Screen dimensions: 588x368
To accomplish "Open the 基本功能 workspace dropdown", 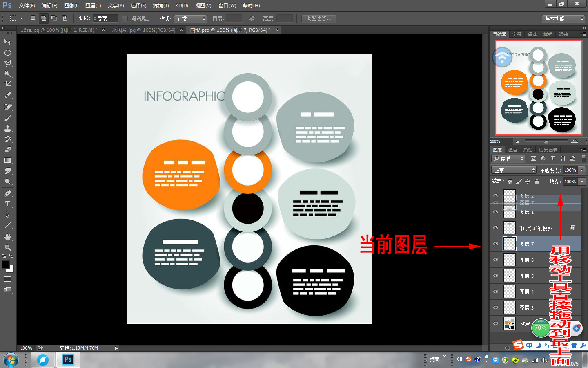I will coord(564,19).
